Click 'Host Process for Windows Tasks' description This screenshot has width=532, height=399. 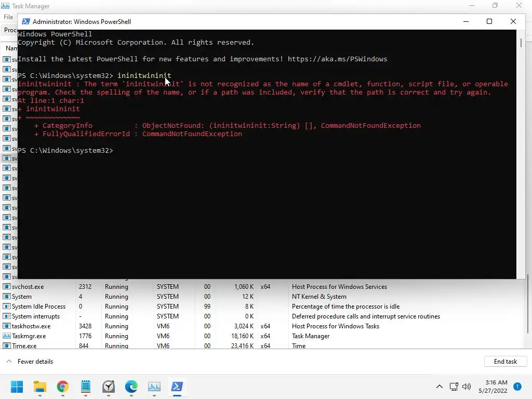(336, 326)
